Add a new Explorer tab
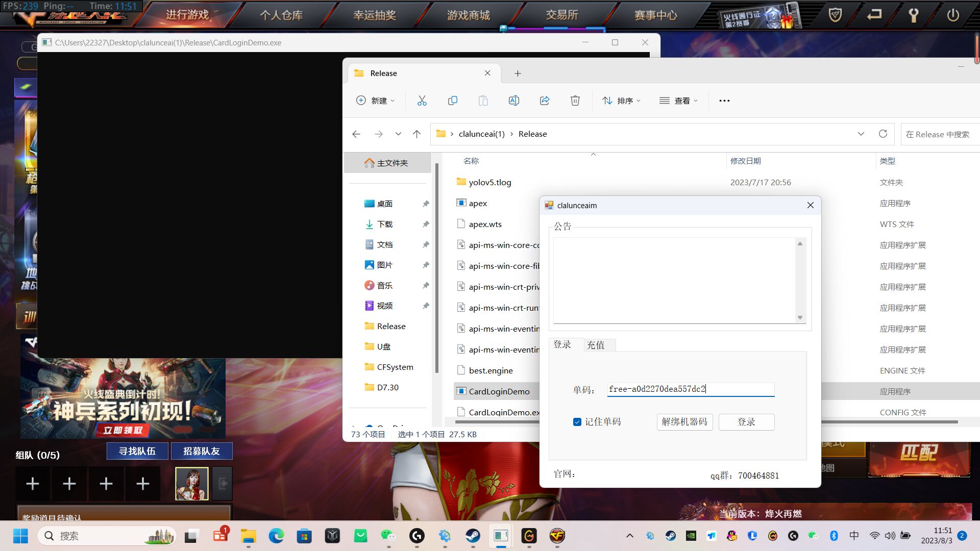The height and width of the screenshot is (551, 980). 518,73
